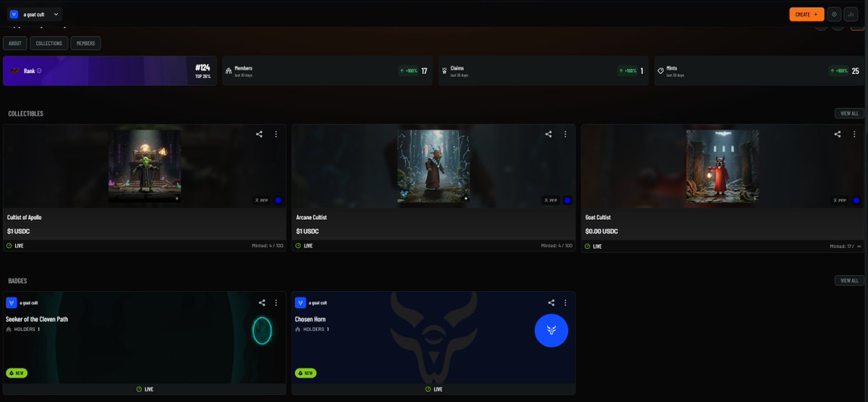The height and width of the screenshot is (402, 868).
Task: Click the Arcane Cultist title
Action: [310, 217]
